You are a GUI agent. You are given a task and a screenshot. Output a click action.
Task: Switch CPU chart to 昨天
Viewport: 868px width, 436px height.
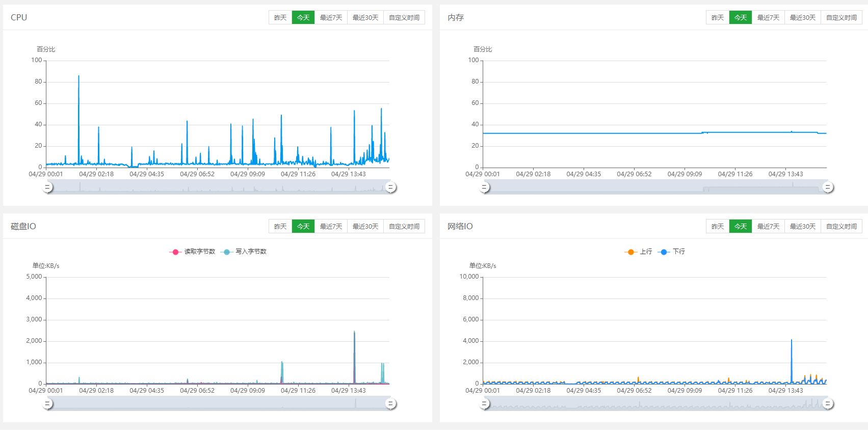pos(280,18)
